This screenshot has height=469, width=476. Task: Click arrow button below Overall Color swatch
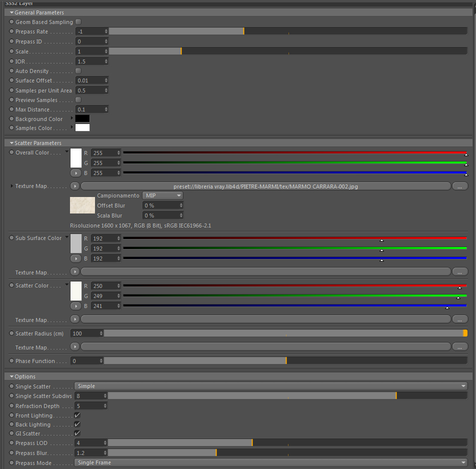point(76,173)
